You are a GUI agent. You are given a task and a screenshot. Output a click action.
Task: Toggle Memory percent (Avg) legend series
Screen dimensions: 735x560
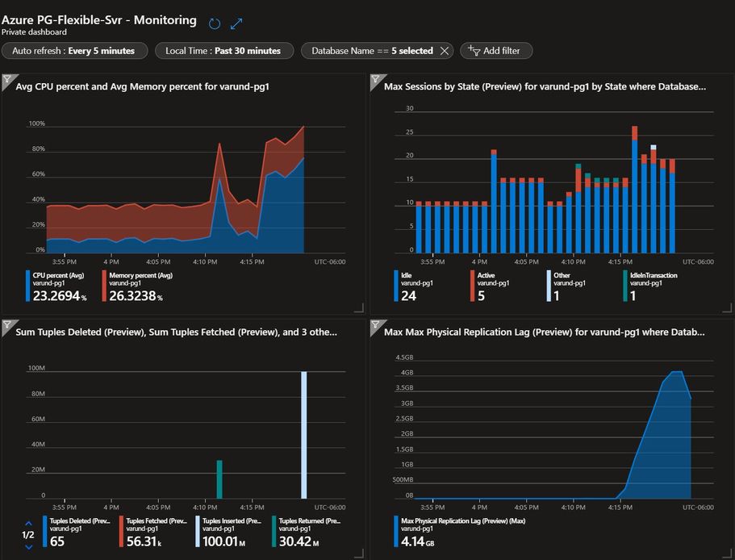[137, 286]
